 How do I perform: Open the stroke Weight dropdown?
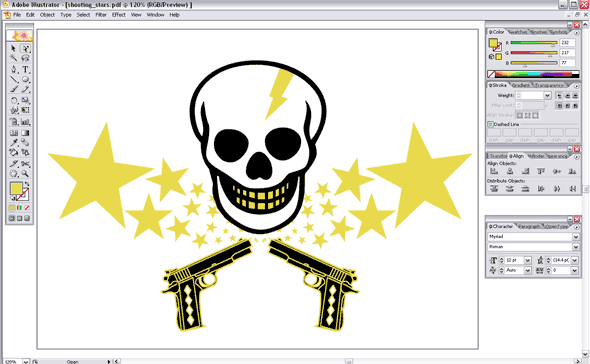(547, 96)
